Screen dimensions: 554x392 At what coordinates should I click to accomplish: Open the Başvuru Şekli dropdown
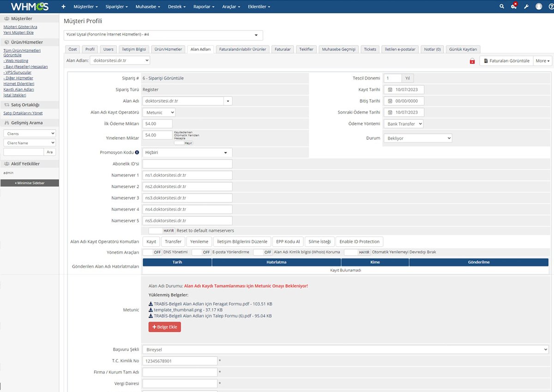tap(345, 350)
